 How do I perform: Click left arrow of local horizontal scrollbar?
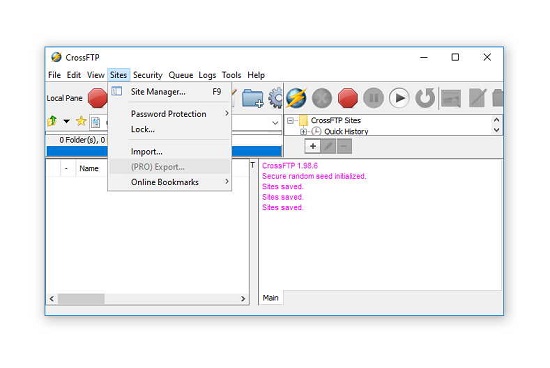52,299
